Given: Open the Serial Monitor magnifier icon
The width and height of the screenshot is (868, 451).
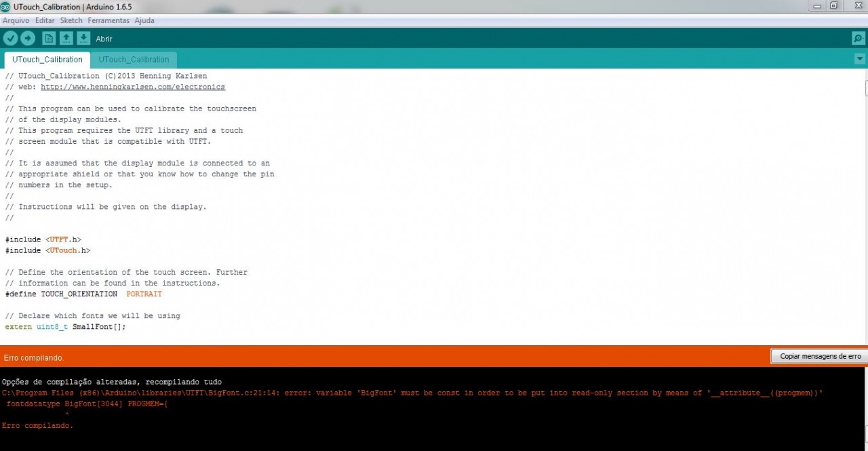Looking at the screenshot, I should click(x=858, y=39).
